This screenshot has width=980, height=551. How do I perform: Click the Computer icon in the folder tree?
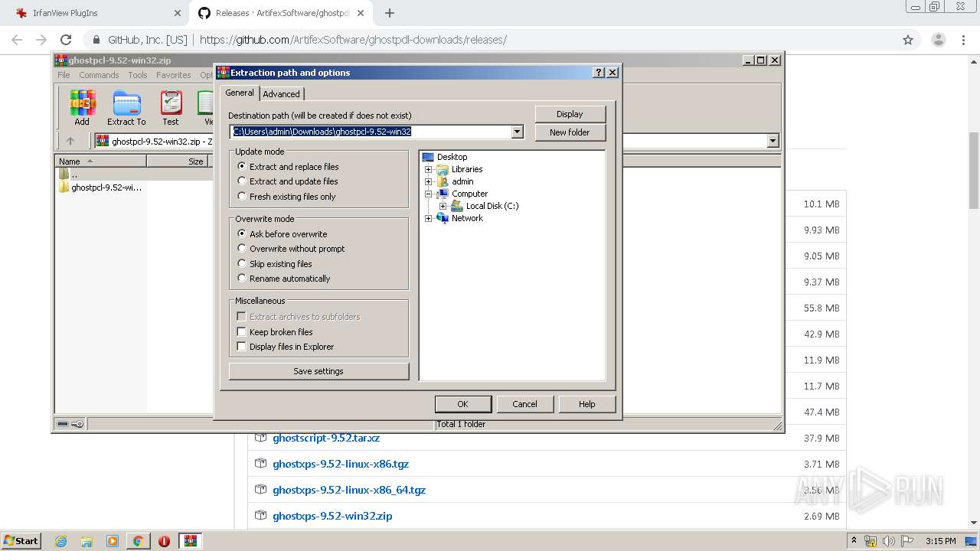click(x=443, y=194)
